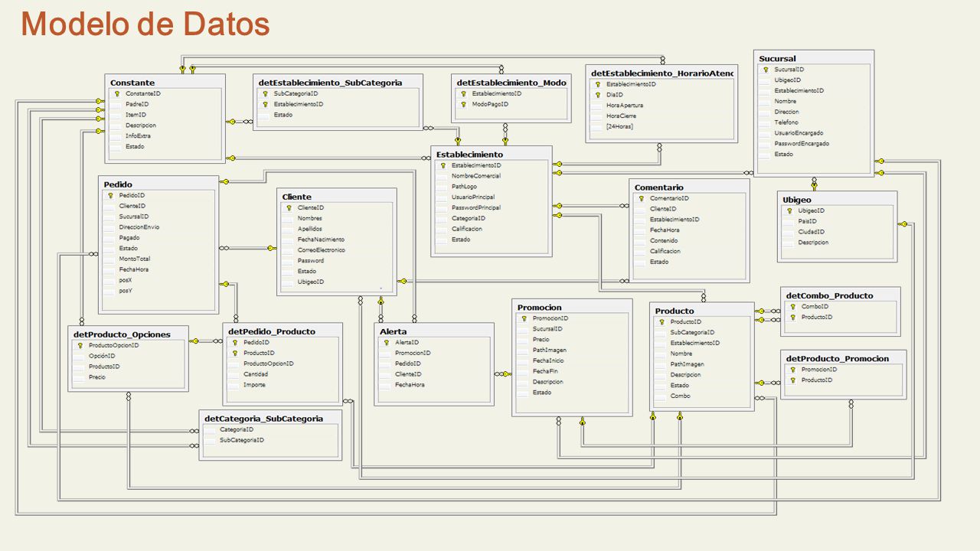The width and height of the screenshot is (980, 551).
Task: Select the detCombo_Producto table title
Action: tap(829, 295)
